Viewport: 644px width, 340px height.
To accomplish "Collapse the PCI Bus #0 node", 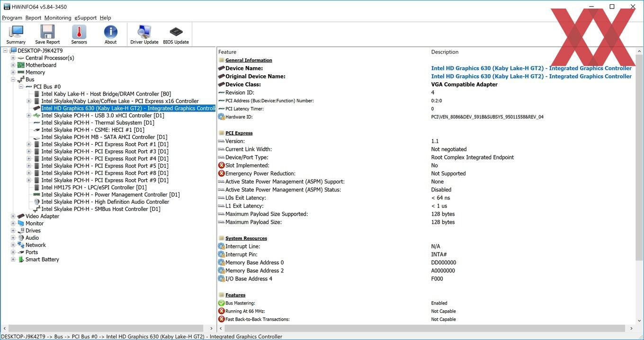I will pos(21,87).
